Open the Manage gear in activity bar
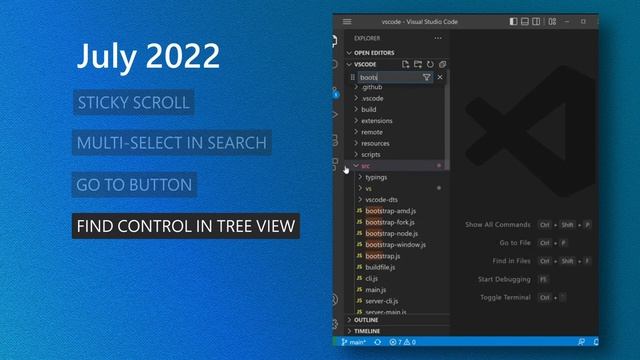Image resolution: width=640 pixels, height=360 pixels. click(335, 324)
